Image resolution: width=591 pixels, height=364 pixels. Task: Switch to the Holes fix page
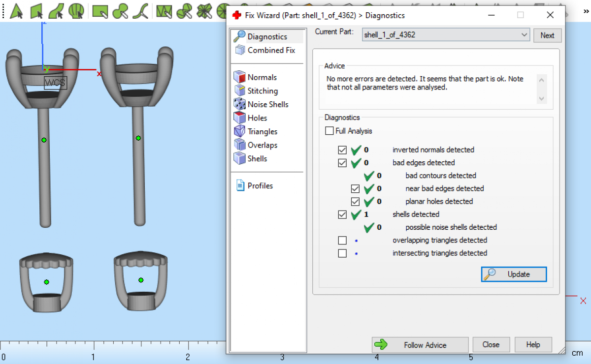point(257,118)
